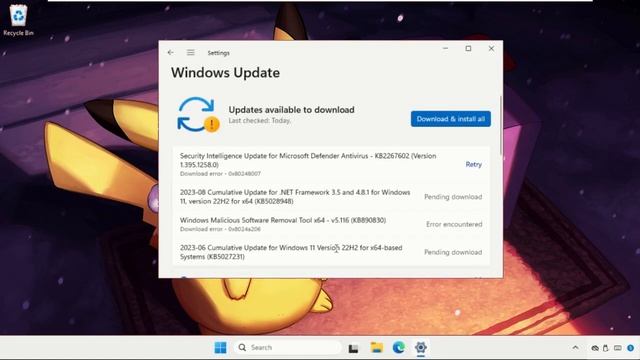
Task: Open File Explorer from the taskbar
Action: coord(376,348)
